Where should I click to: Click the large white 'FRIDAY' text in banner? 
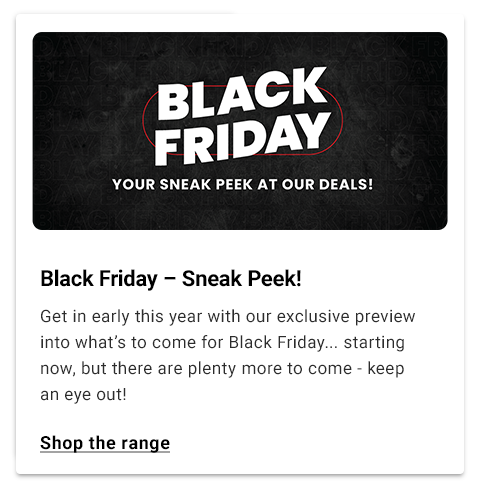(x=243, y=139)
